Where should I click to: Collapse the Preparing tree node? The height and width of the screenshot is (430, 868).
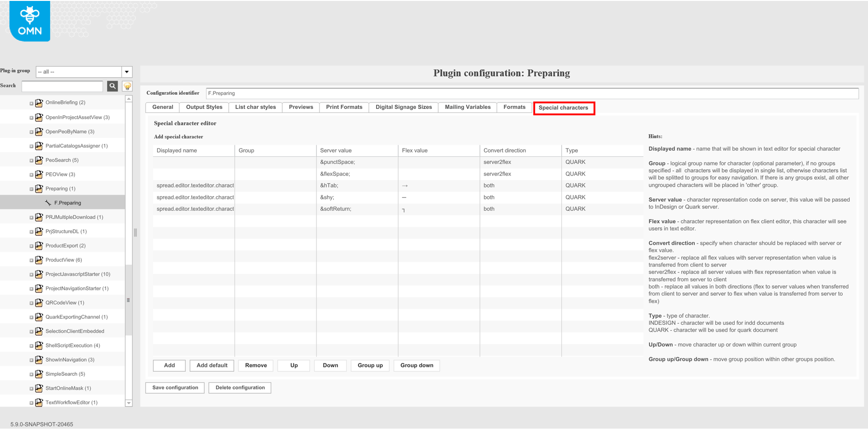[31, 189]
